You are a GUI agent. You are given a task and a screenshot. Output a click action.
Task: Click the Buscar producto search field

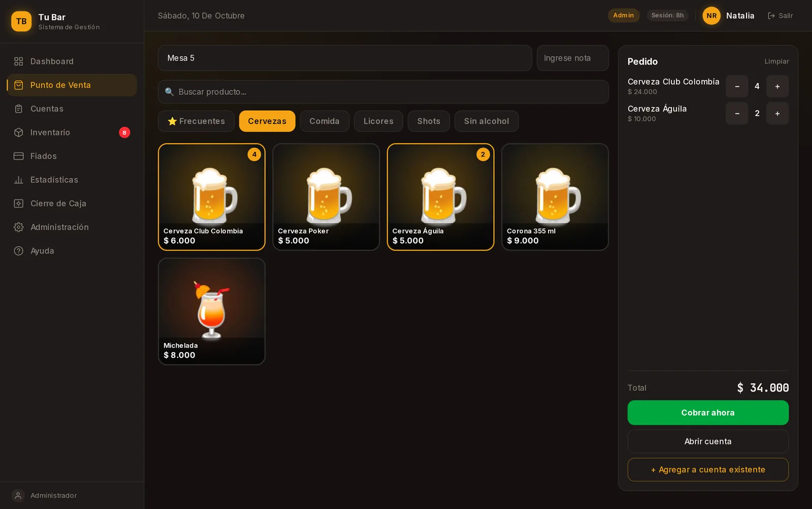click(383, 92)
